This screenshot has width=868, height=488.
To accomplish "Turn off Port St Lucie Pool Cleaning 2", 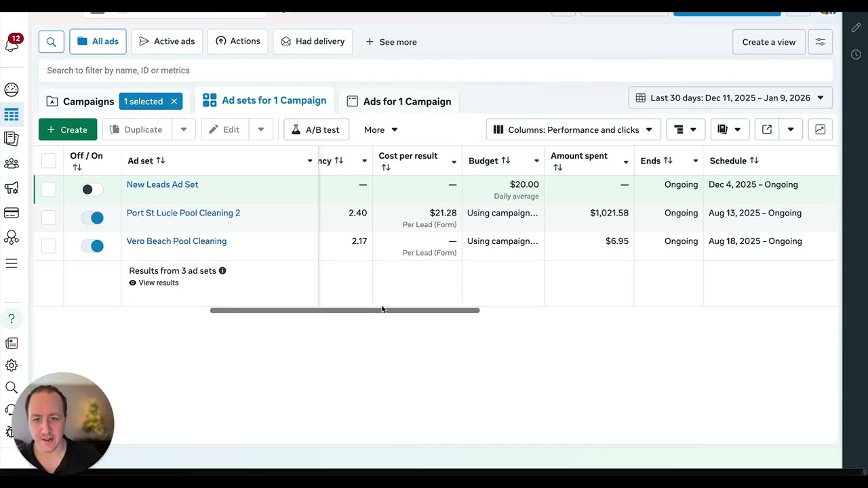I will 92,218.
